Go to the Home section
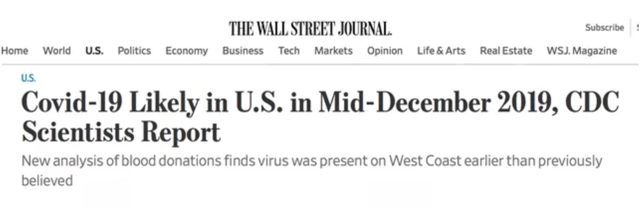Image resolution: width=644 pixels, height=208 pixels. pyautogui.click(x=15, y=51)
